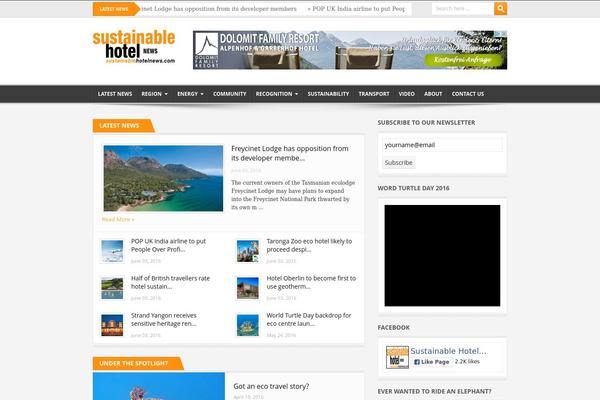Open the Contact Us menu item
This screenshot has width=600, height=400.
coord(468,94)
